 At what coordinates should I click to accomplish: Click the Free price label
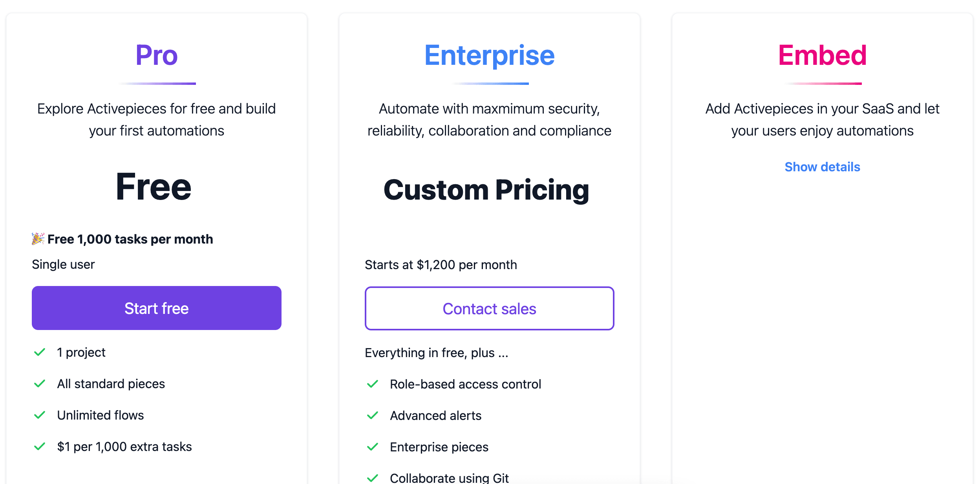[x=154, y=188]
